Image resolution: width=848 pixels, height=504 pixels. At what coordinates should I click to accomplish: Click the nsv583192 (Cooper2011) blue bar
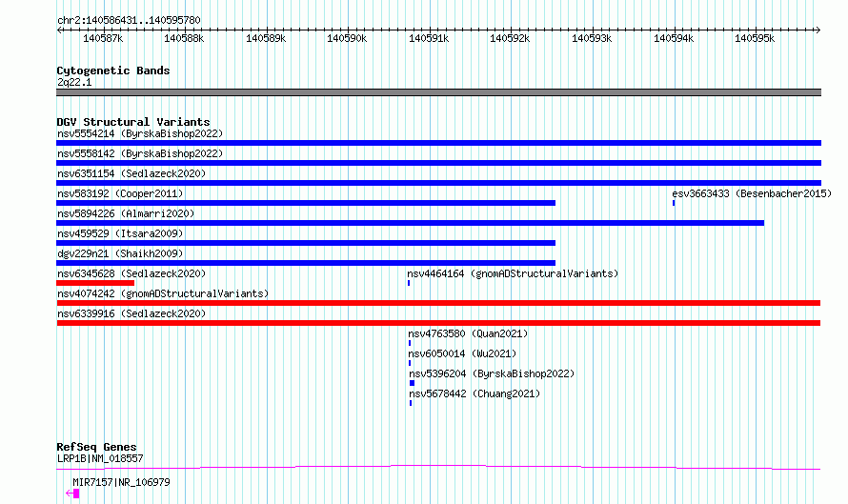tap(306, 203)
